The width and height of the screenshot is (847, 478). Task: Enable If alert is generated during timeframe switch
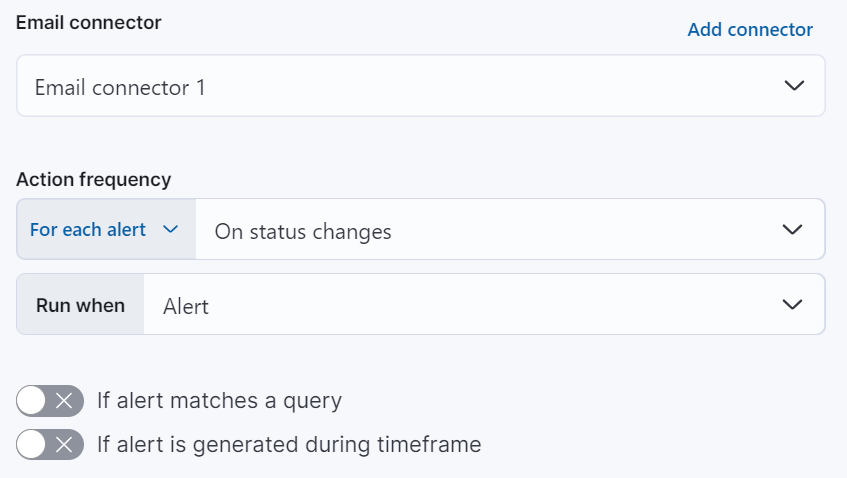coord(50,444)
